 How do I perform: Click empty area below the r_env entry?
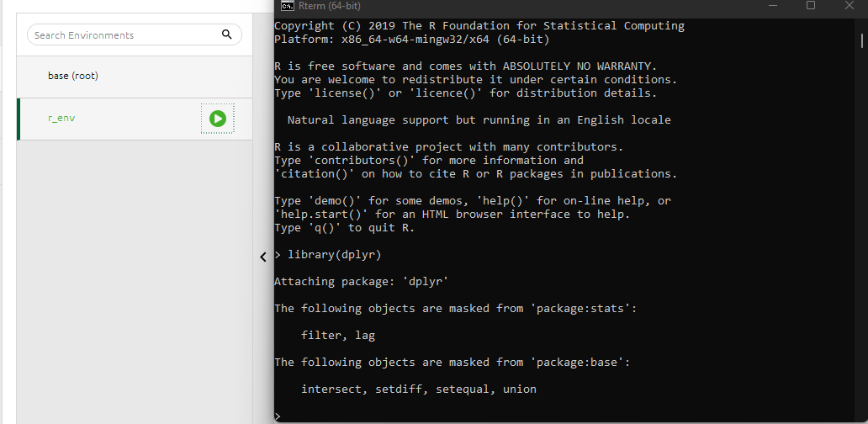(x=135, y=278)
